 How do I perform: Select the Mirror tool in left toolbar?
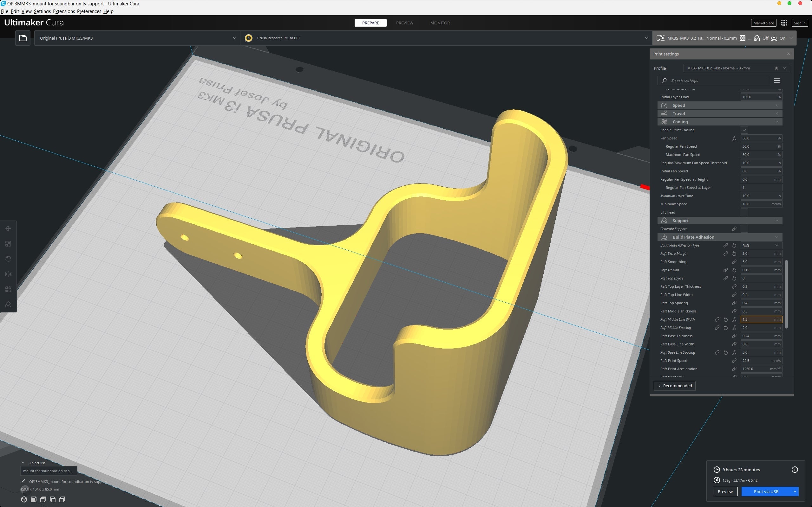click(x=8, y=274)
